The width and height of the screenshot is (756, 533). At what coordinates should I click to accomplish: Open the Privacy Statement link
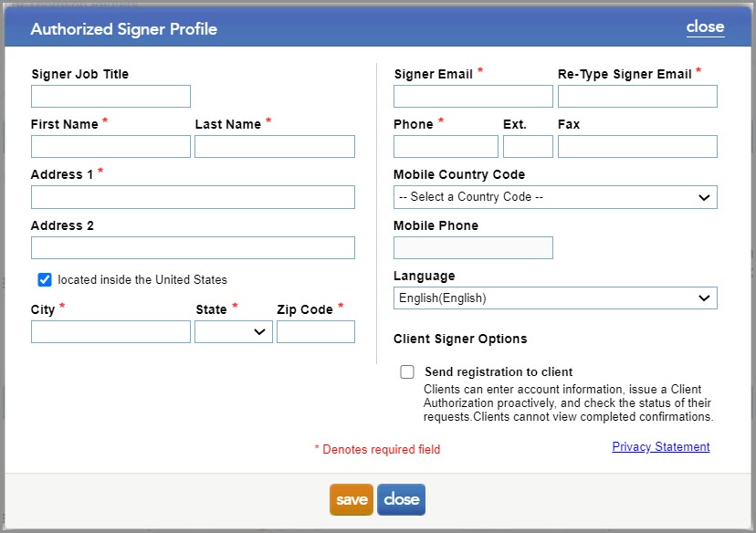[660, 446]
